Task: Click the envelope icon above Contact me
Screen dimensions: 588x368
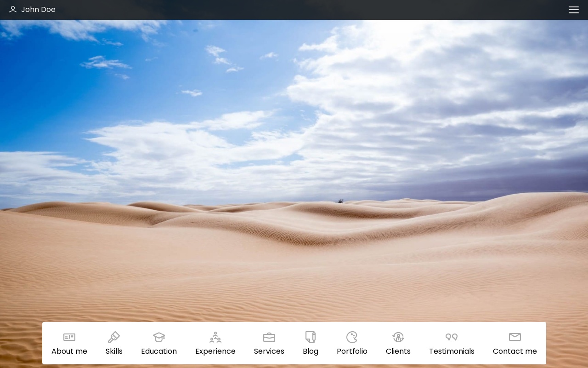Action: coord(515,337)
